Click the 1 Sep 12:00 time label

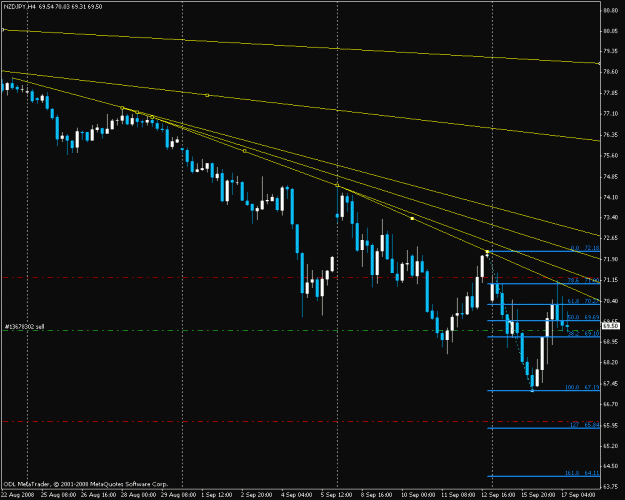[x=217, y=495]
